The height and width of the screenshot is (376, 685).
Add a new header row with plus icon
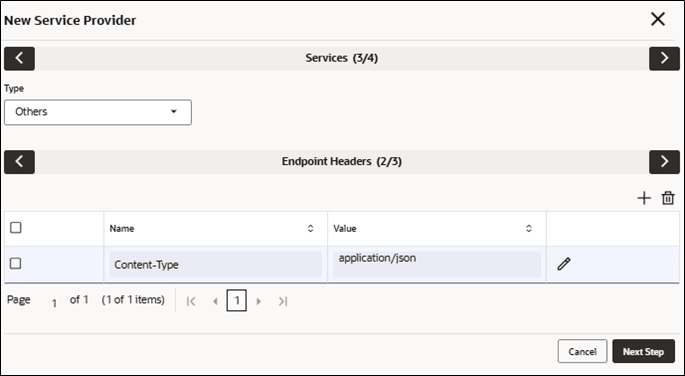[644, 198]
